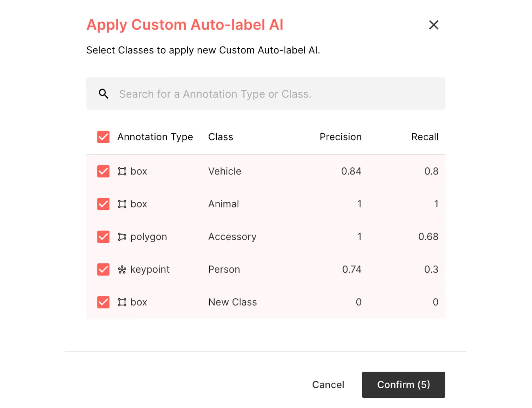Click the box icon in New Class row
This screenshot has width=532, height=408.
(122, 302)
